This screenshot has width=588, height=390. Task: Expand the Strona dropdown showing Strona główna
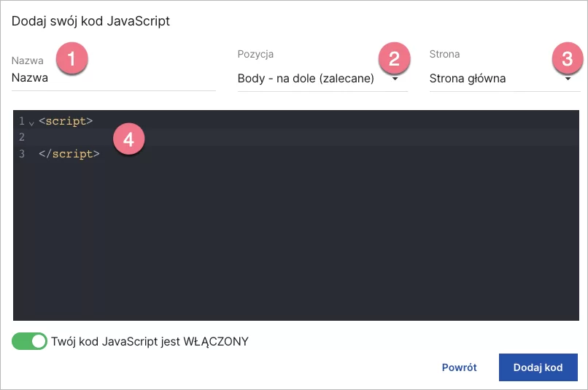[x=500, y=78]
